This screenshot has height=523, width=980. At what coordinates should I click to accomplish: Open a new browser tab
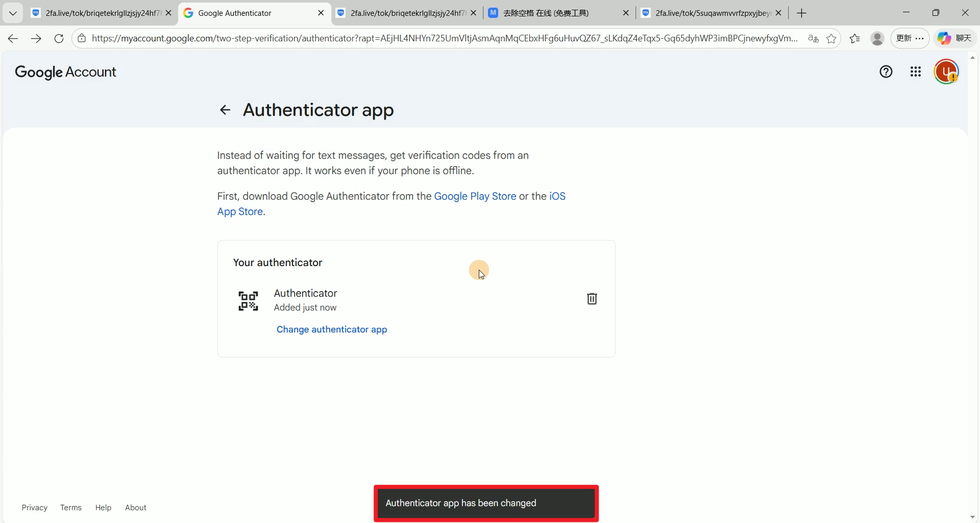pyautogui.click(x=801, y=13)
